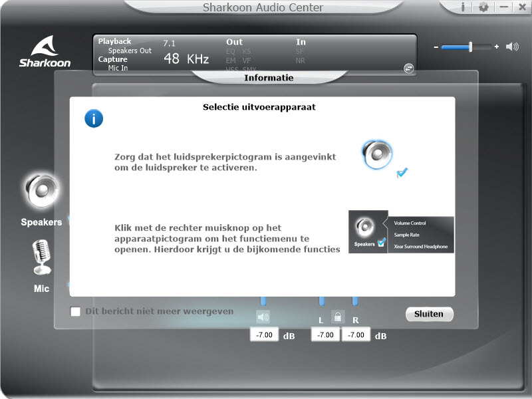
Task: Click the context menu illustration in dialog
Action: (x=401, y=231)
